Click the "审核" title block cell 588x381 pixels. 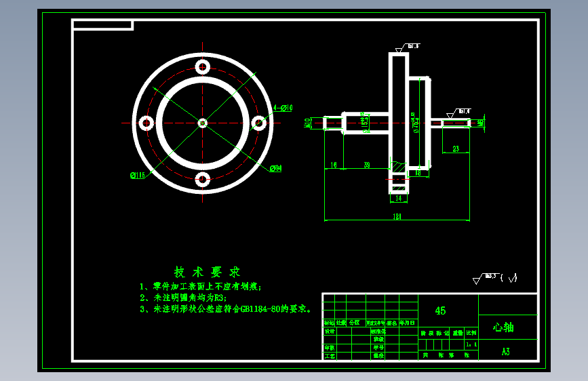[330, 348]
